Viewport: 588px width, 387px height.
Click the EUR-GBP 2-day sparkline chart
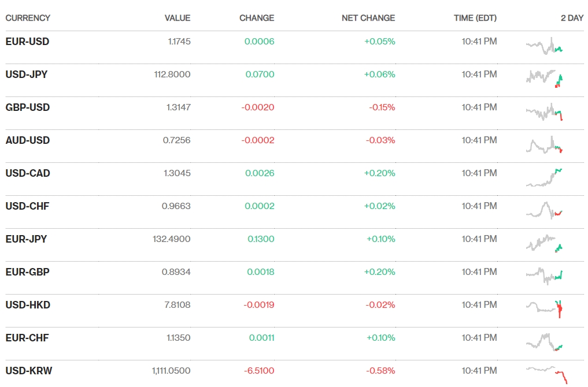[544, 276]
